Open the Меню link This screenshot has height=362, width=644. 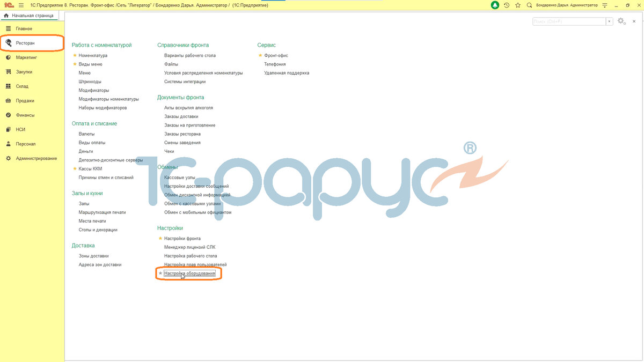point(85,73)
